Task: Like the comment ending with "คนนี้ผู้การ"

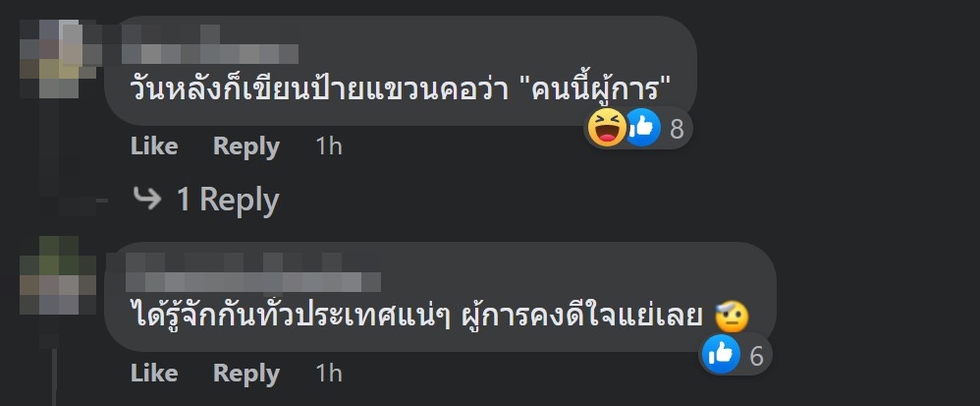Action: [154, 146]
